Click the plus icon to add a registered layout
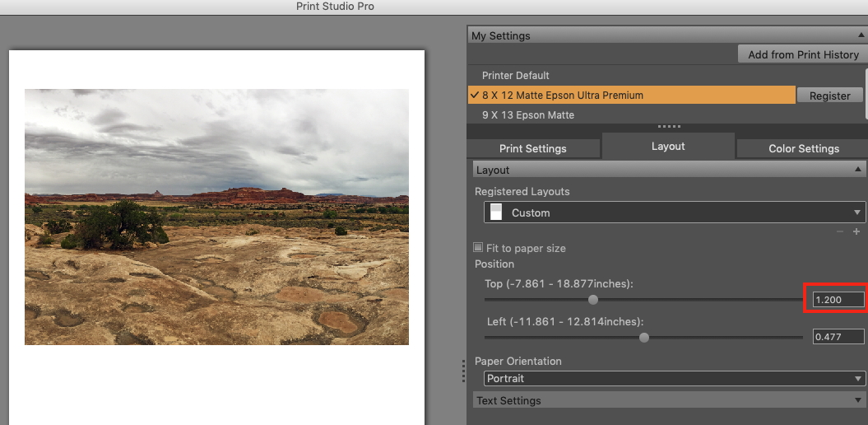 [x=856, y=232]
